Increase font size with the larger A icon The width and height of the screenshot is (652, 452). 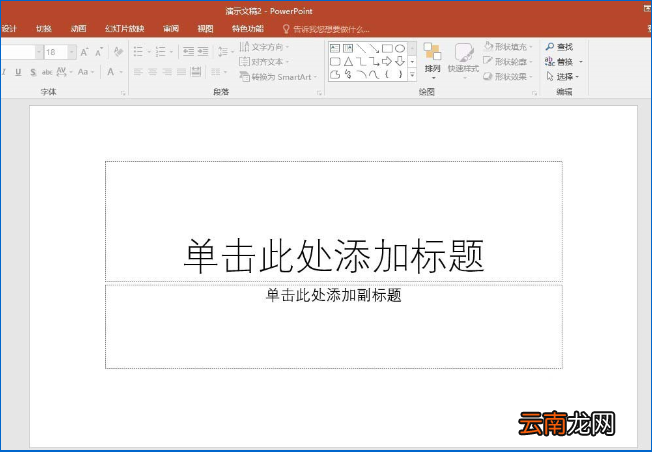[84, 52]
